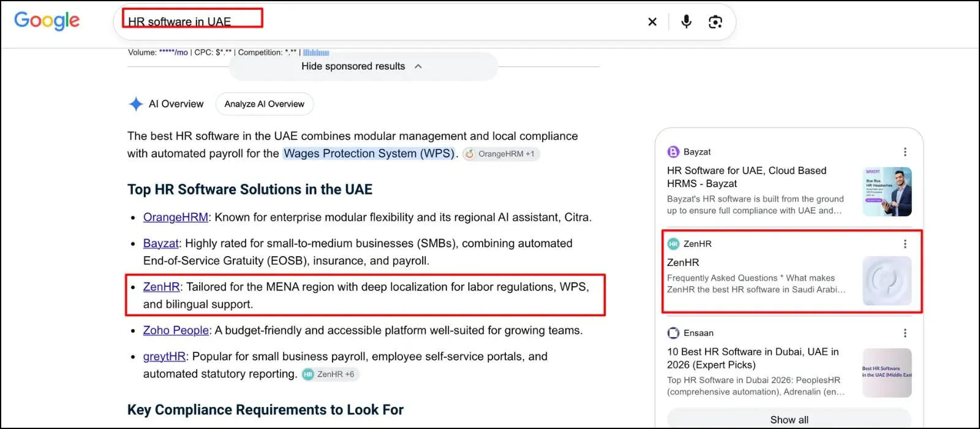Click the ZenHR +6 source chip

[330, 374]
